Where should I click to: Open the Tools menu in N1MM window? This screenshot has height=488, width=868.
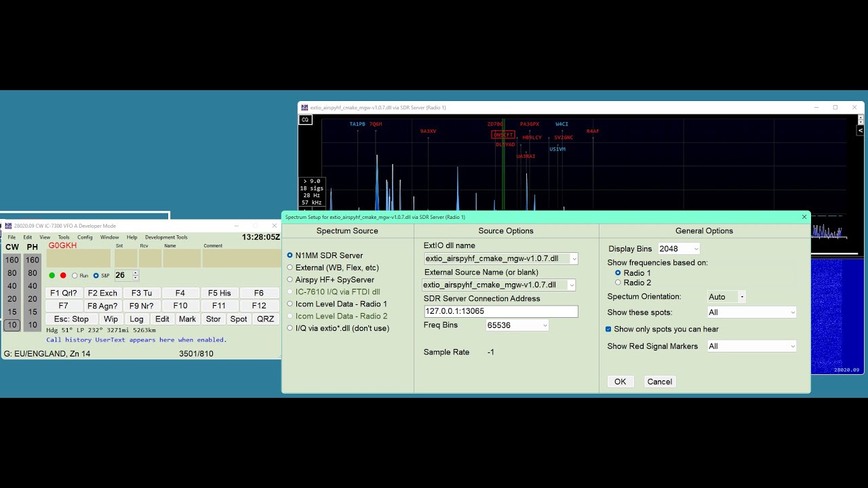(64, 237)
